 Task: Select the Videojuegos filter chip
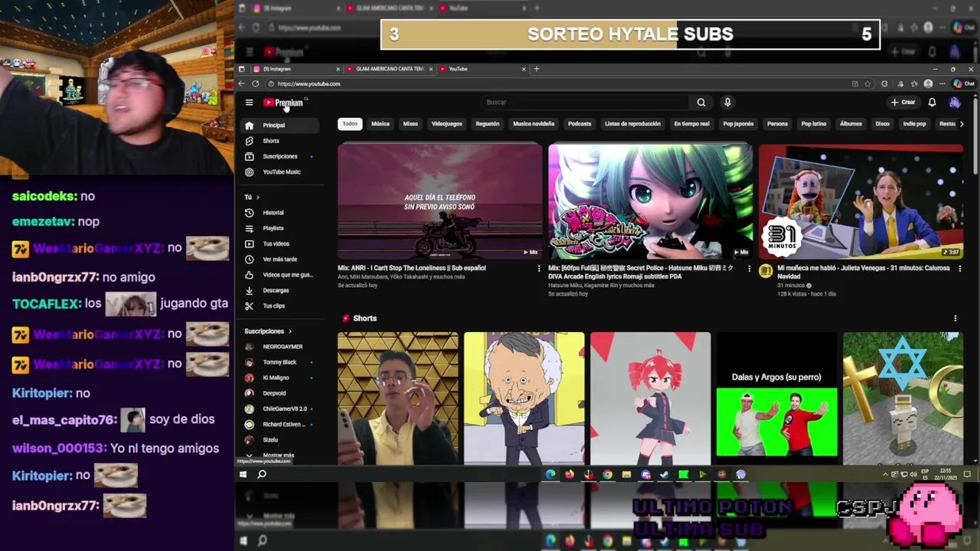[x=446, y=124]
